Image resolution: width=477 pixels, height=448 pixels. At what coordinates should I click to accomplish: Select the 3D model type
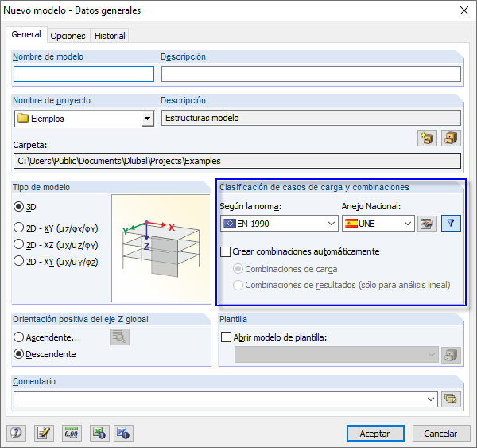(25, 207)
